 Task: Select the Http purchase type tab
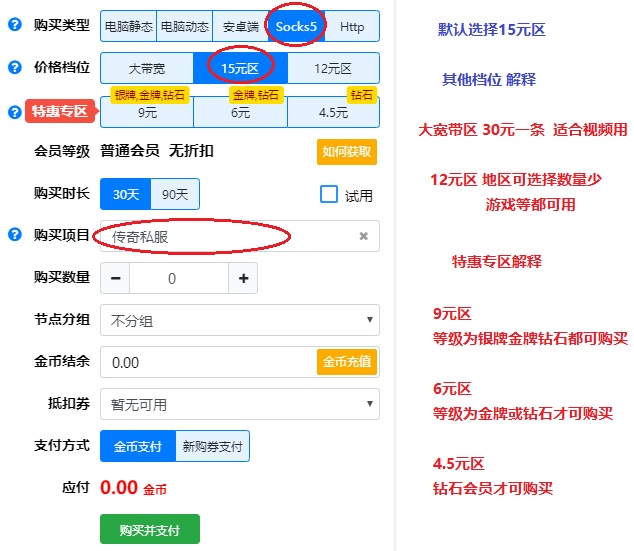(352, 26)
